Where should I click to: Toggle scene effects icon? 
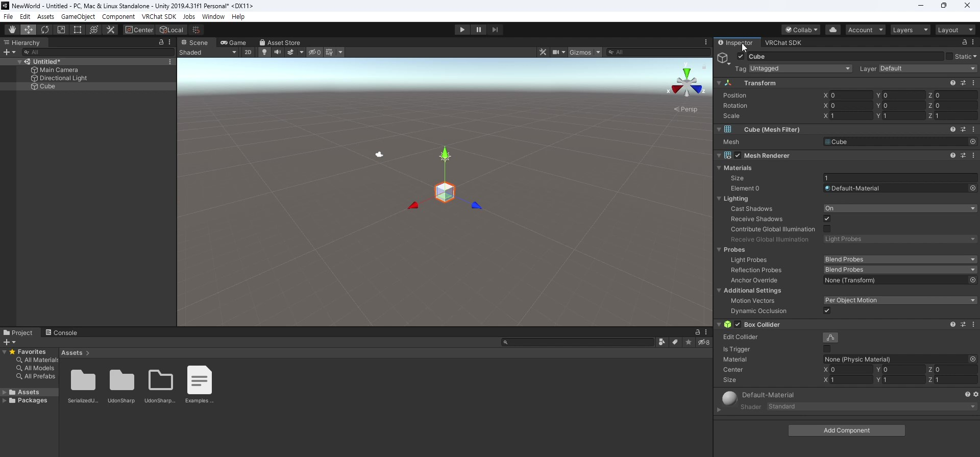coord(290,52)
